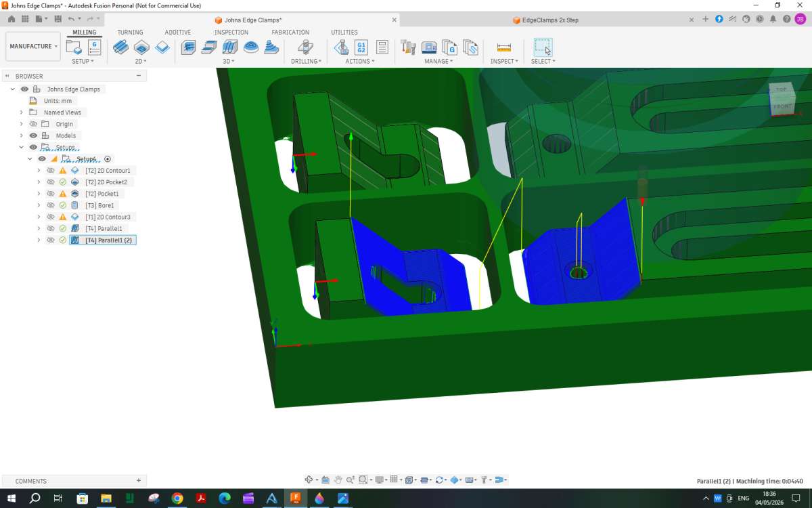Open the SETUP dropdown menu
812x508 pixels.
pyautogui.click(x=83, y=61)
